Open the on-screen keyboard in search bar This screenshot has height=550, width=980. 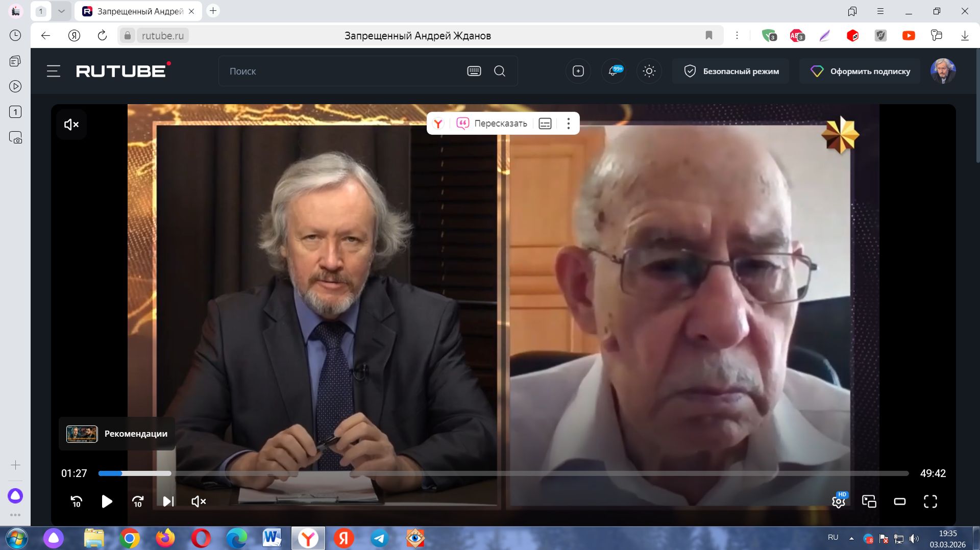pos(474,71)
